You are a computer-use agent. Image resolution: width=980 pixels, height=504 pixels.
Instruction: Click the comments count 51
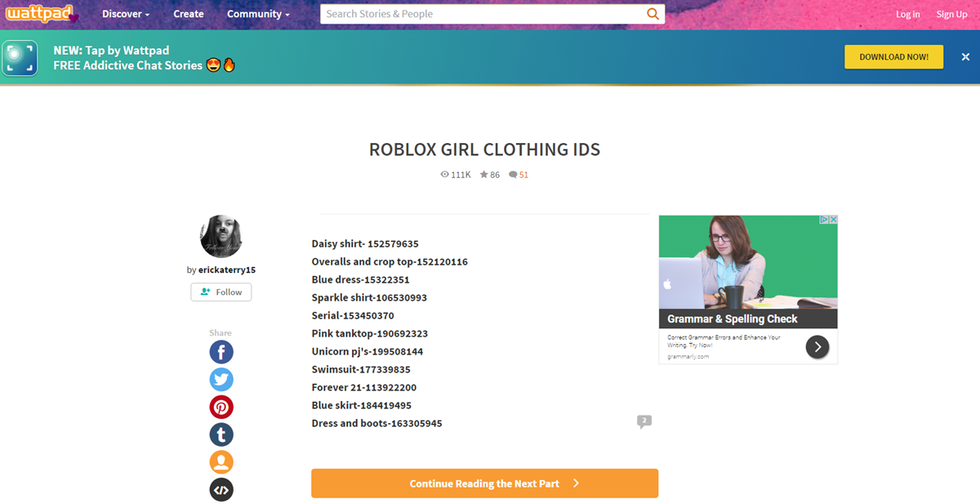pyautogui.click(x=519, y=175)
